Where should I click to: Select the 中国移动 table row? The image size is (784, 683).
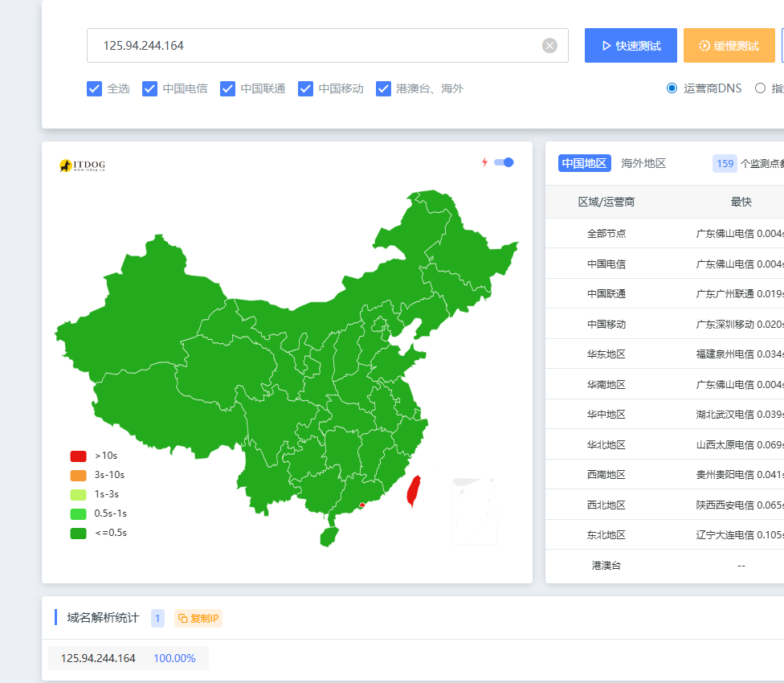[664, 324]
